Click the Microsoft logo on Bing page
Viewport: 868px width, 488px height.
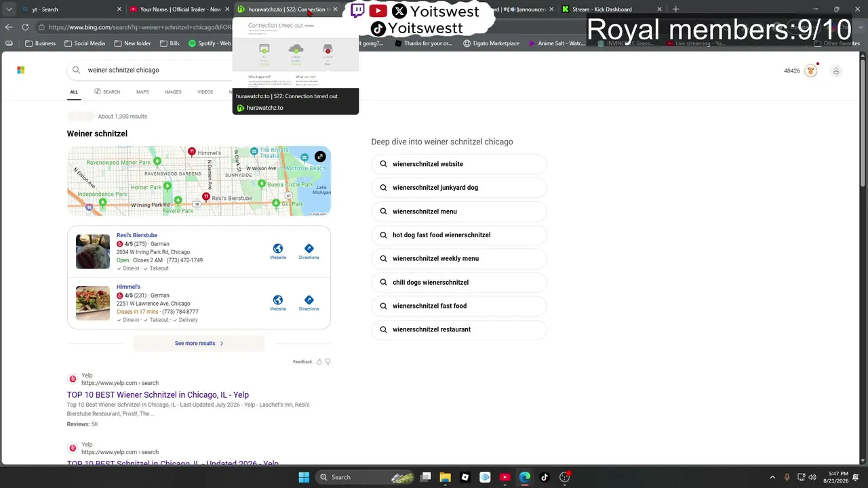[x=21, y=70]
